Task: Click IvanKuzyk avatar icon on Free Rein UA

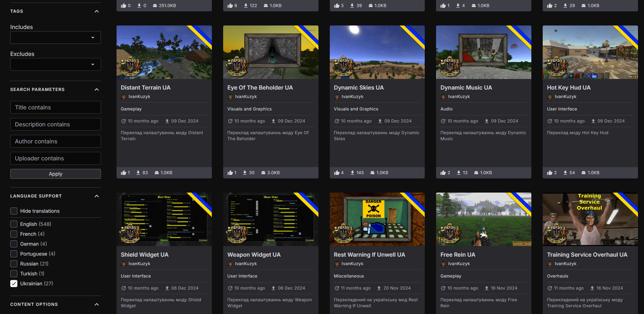Action: point(443,264)
